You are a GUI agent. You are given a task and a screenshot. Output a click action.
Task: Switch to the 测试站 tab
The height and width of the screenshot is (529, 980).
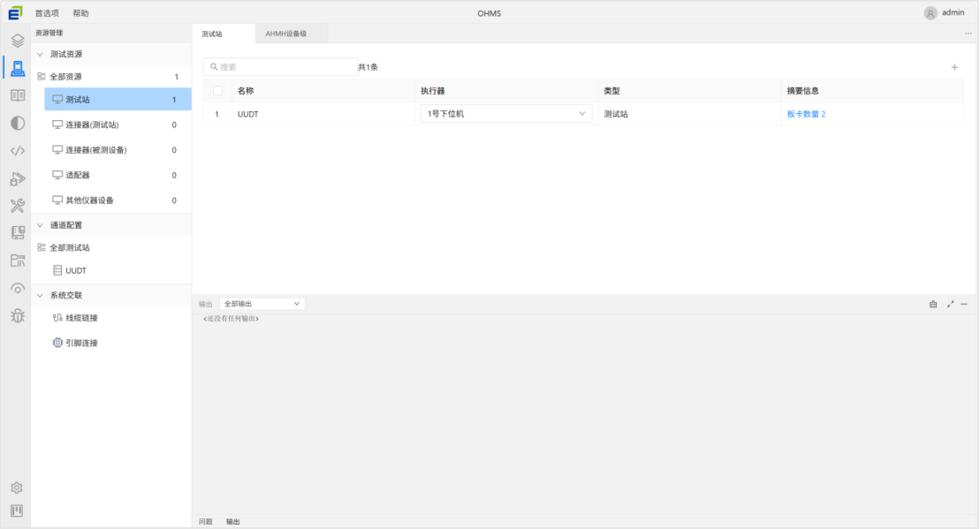tap(212, 34)
